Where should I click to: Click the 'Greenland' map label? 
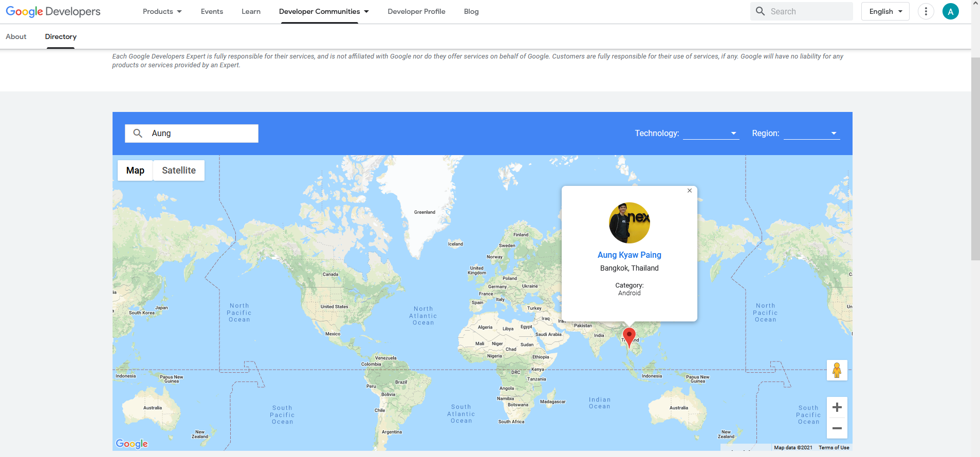(x=424, y=212)
